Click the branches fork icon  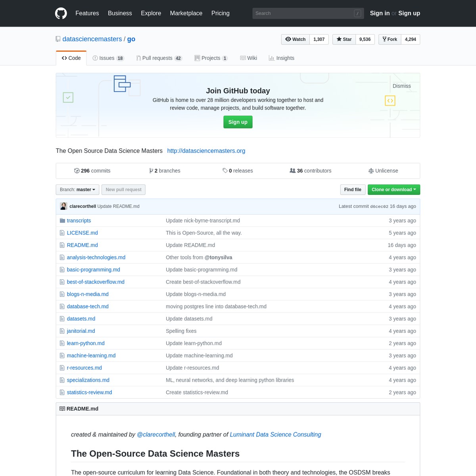point(151,171)
